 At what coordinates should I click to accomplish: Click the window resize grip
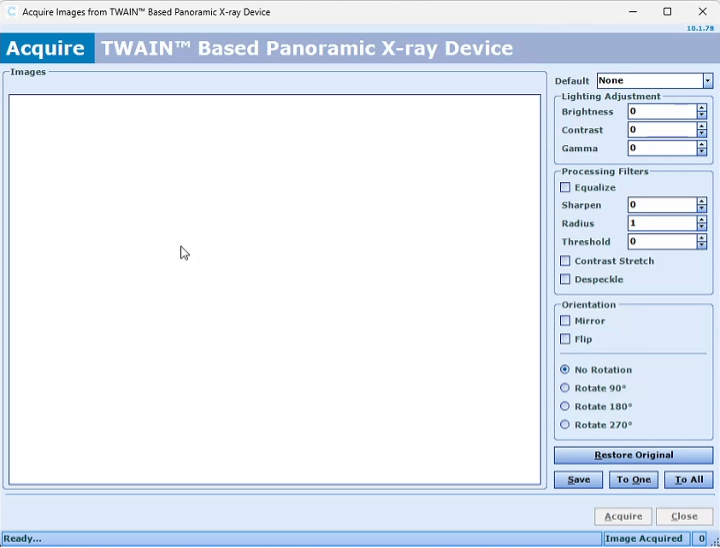[x=715, y=542]
